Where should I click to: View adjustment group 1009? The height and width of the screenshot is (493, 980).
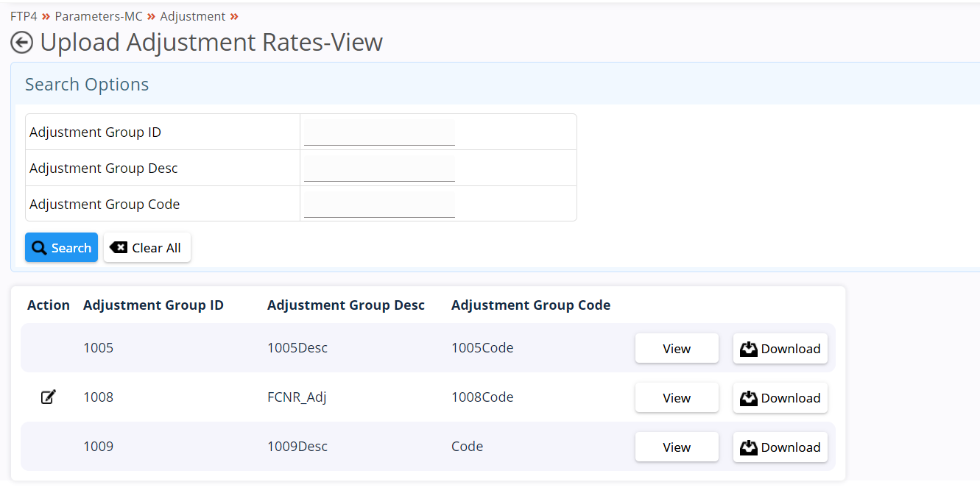(677, 447)
